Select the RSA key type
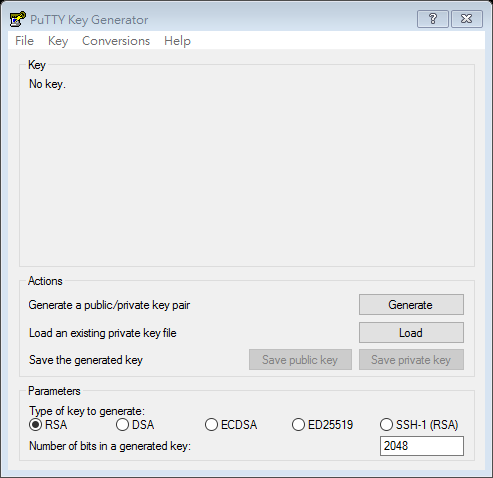493x478 pixels. [48, 425]
